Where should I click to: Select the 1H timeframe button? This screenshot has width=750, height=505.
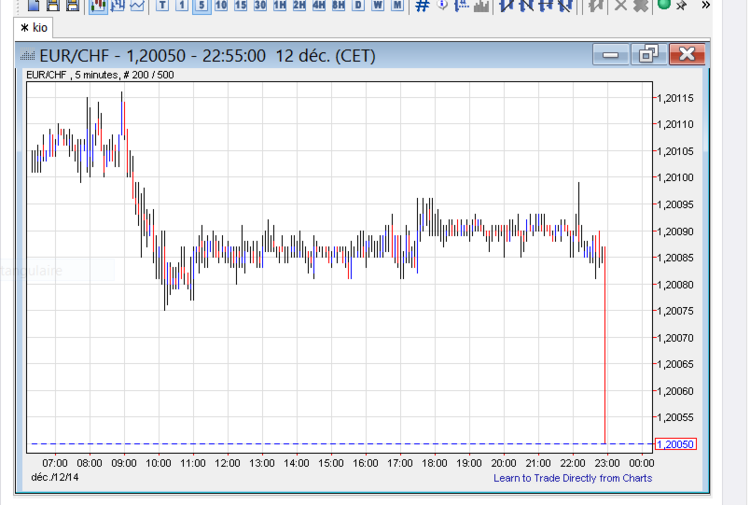point(279,6)
